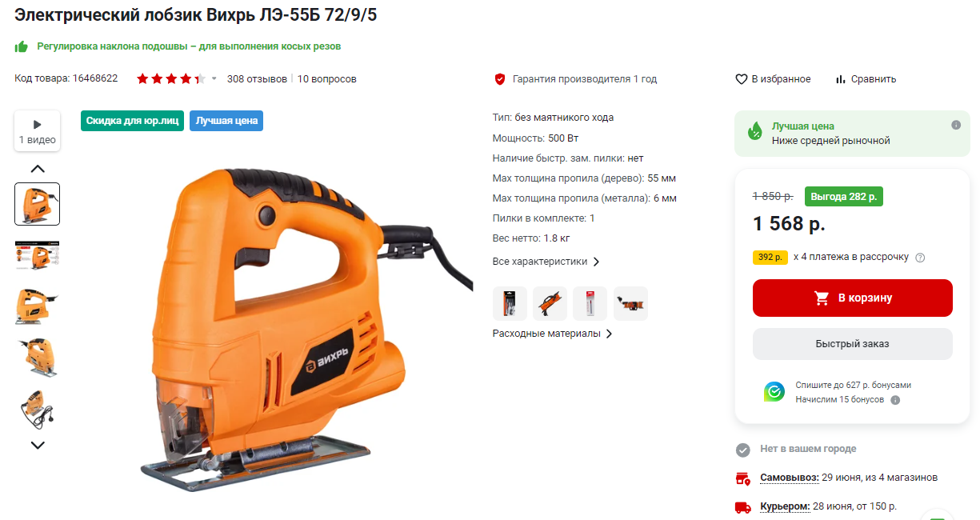Select the second product image thumbnail
This screenshot has height=520, width=980.
pos(38,255)
